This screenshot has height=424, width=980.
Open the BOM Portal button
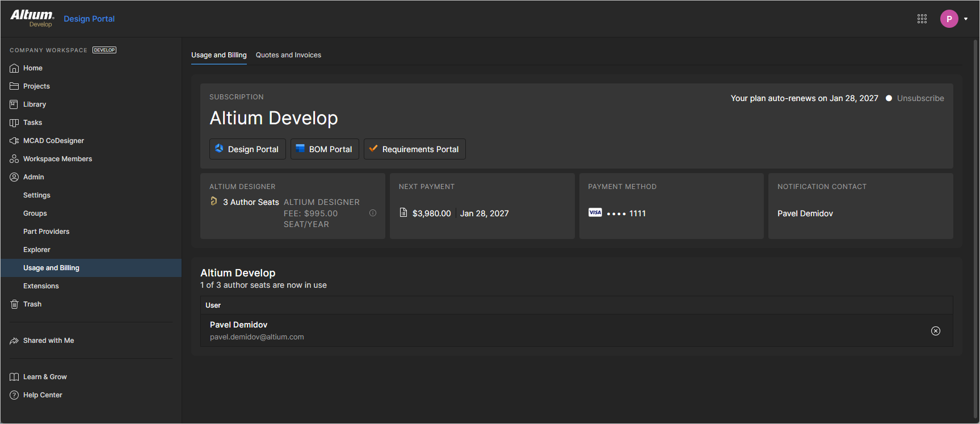pyautogui.click(x=325, y=149)
